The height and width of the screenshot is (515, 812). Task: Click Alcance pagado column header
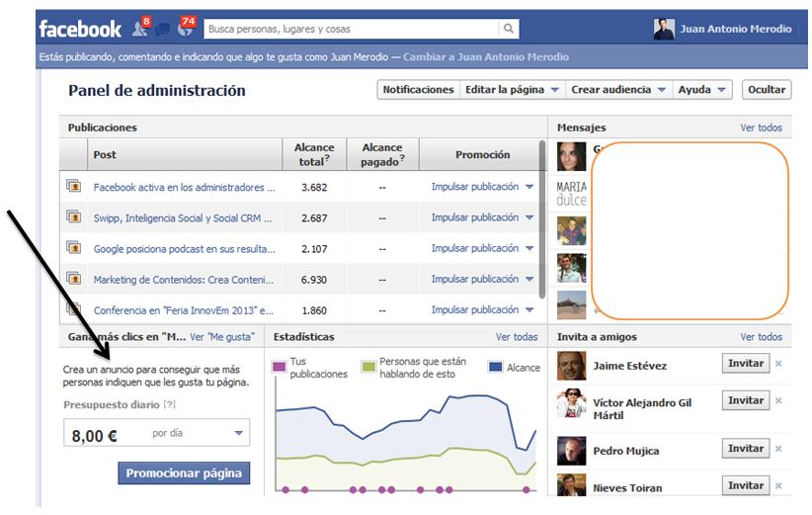click(382, 154)
